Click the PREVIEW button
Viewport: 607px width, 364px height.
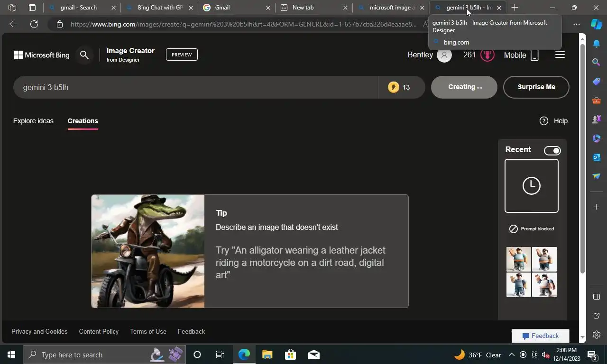pyautogui.click(x=182, y=55)
